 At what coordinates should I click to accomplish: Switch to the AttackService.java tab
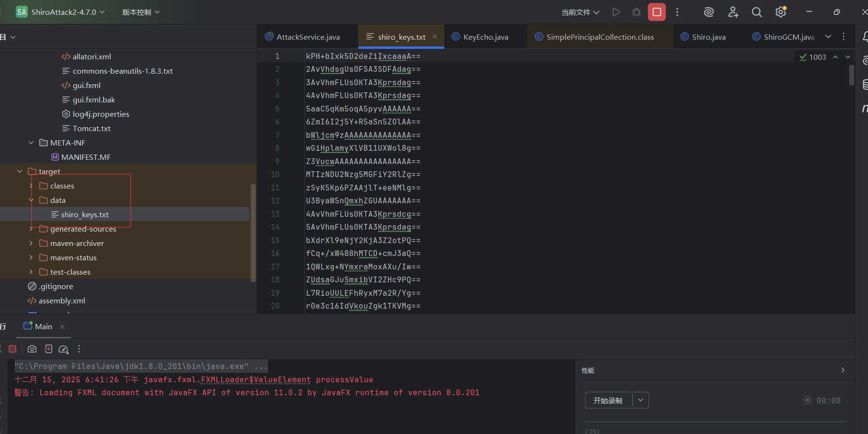[x=307, y=37]
